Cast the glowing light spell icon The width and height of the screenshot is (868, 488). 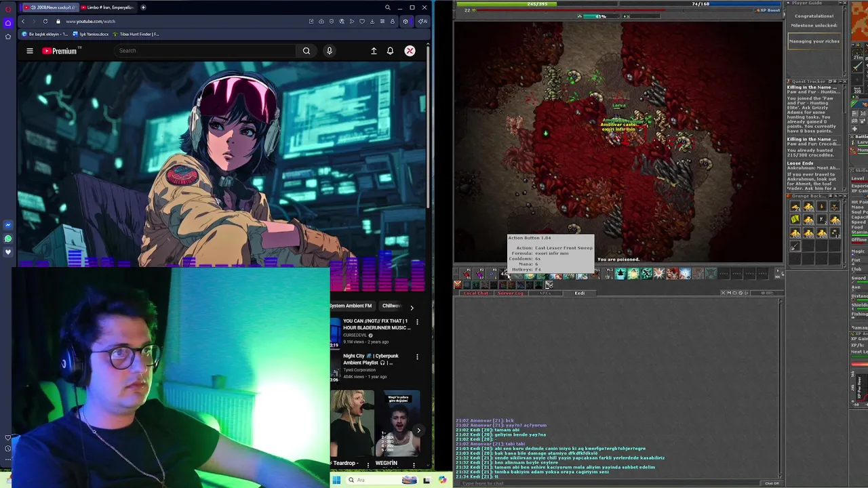[x=633, y=274]
